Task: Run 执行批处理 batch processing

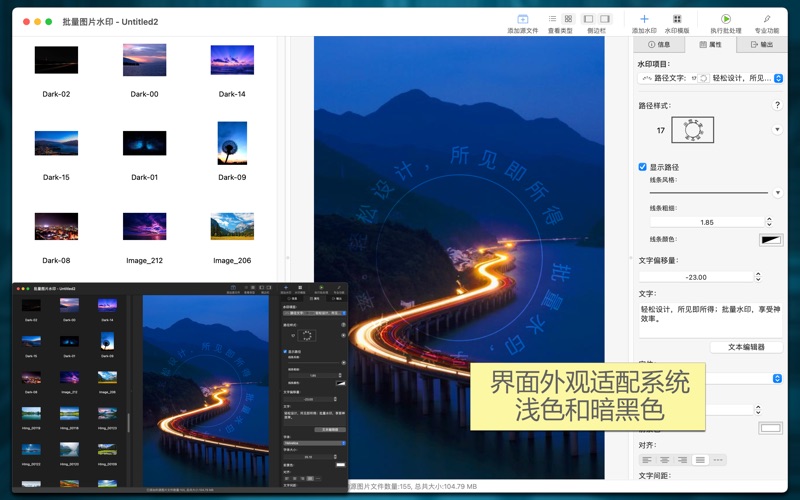Action: pyautogui.click(x=726, y=19)
